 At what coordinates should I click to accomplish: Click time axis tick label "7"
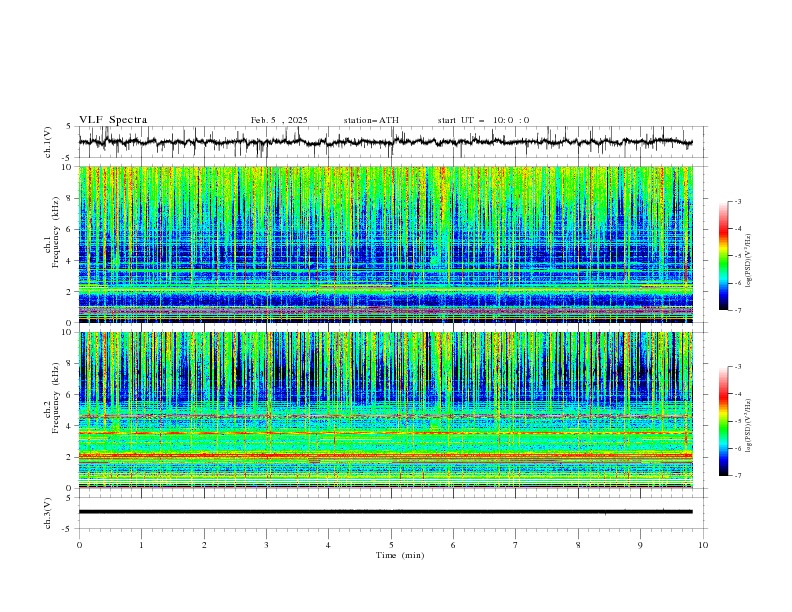tap(516, 545)
